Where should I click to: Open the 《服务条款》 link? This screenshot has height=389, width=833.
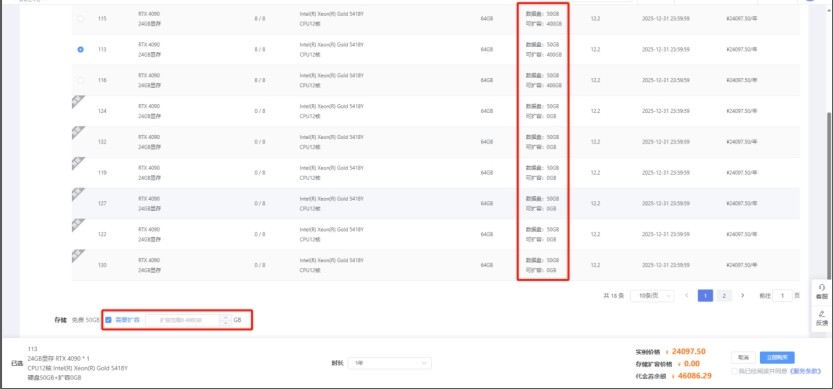[805, 371]
